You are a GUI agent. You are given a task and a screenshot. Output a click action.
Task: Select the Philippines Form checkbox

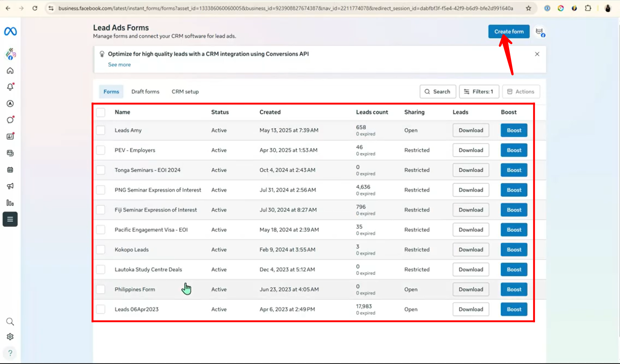(x=101, y=289)
